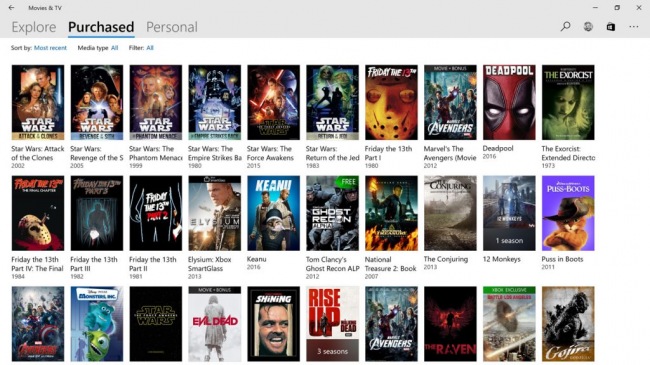Select The Conjuring movie poster
Image resolution: width=650 pixels, height=365 pixels.
click(x=450, y=213)
